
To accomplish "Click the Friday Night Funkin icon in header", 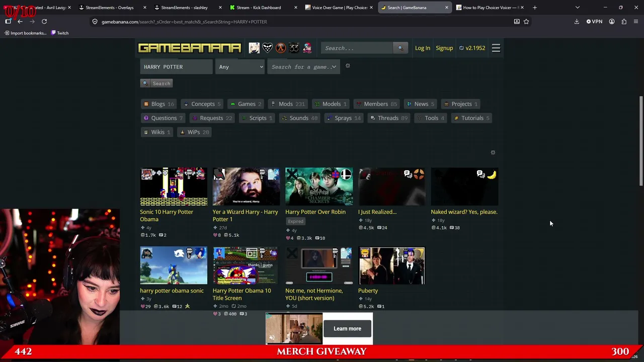I will point(307,48).
